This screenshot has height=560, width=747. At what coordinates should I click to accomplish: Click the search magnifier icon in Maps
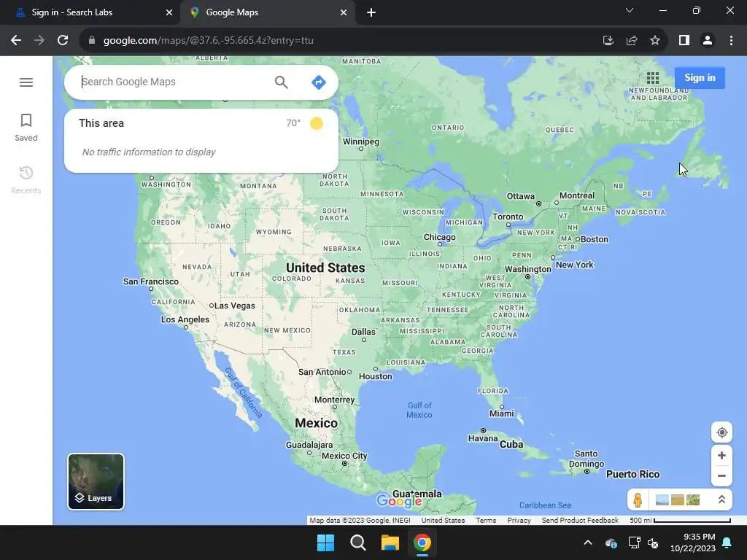point(281,82)
